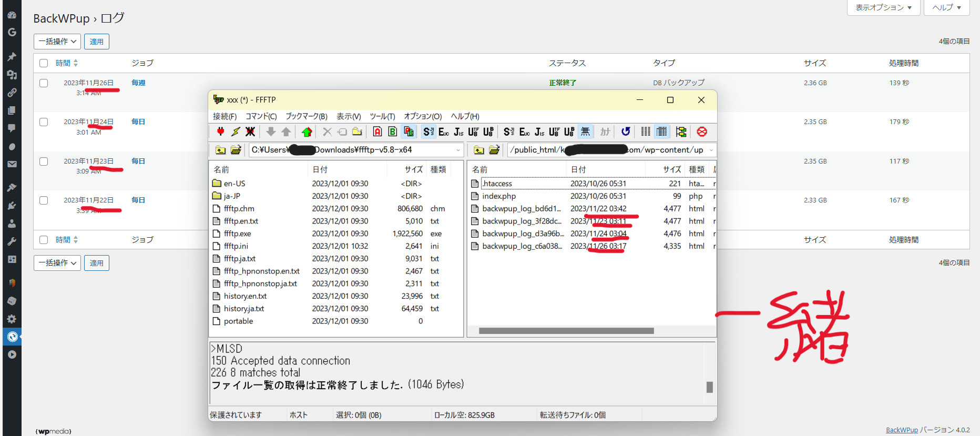Open the 毎週 job link
This screenshot has width=980, height=436.
(x=138, y=83)
